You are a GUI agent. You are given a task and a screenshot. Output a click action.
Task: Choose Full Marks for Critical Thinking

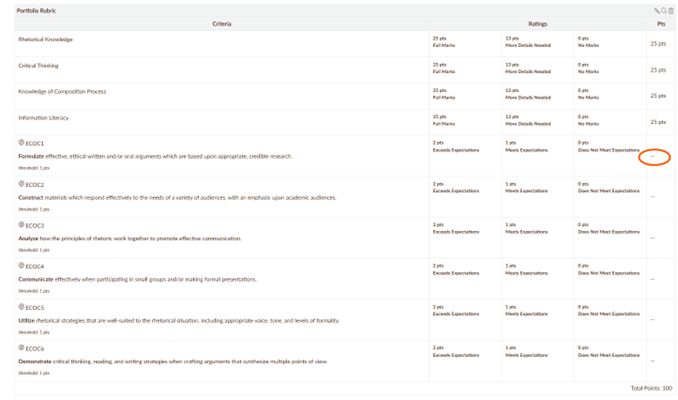pos(444,72)
